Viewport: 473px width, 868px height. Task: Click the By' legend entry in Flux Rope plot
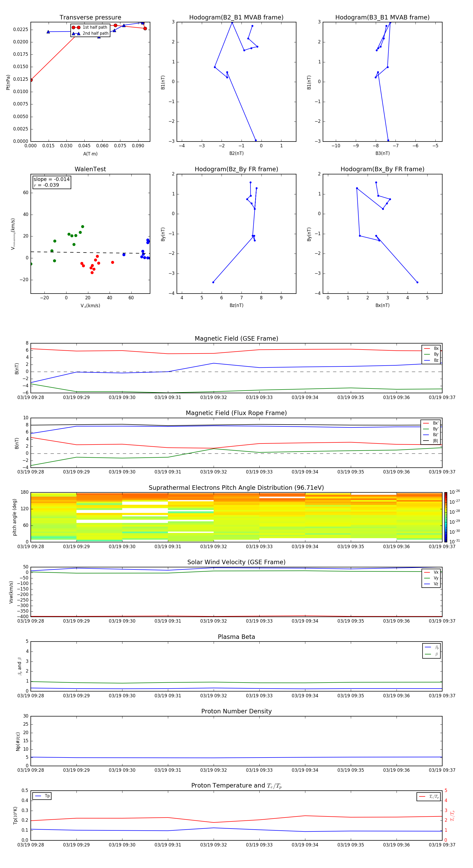[431, 429]
